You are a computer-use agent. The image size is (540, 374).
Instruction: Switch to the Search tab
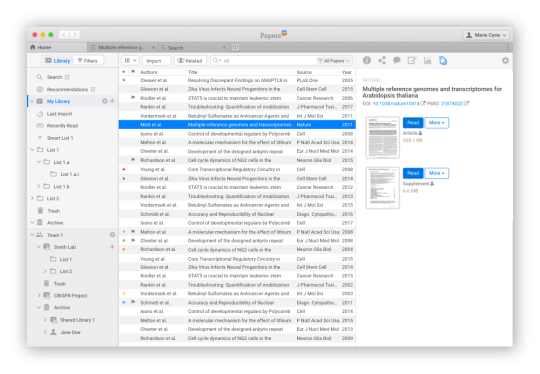(x=194, y=47)
